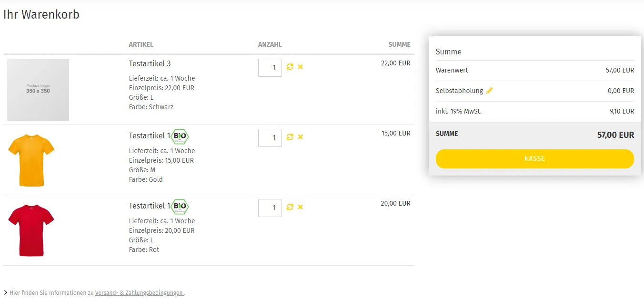
Task: Open the Versand- & Zahlungsbedingungen link
Action: (139, 293)
